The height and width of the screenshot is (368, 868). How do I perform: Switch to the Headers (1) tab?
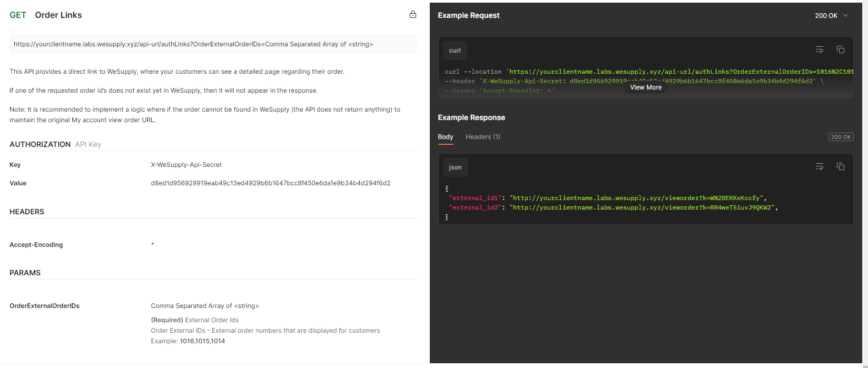[x=483, y=137]
